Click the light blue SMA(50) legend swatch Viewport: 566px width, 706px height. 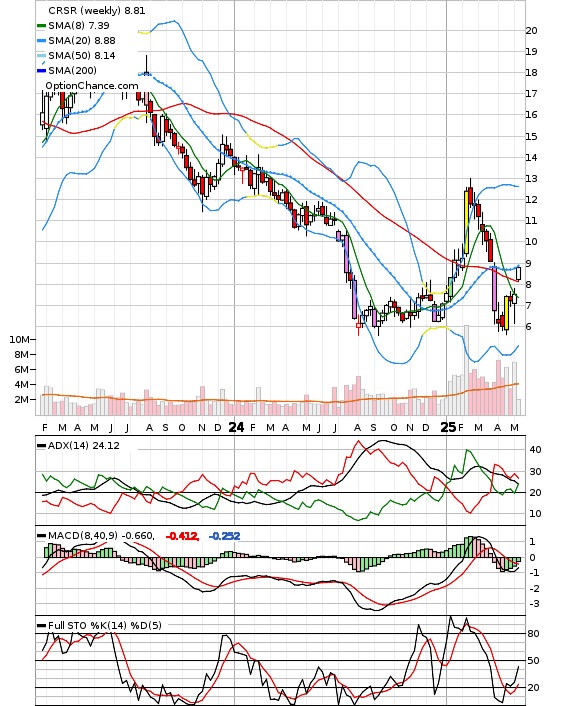coord(41,56)
